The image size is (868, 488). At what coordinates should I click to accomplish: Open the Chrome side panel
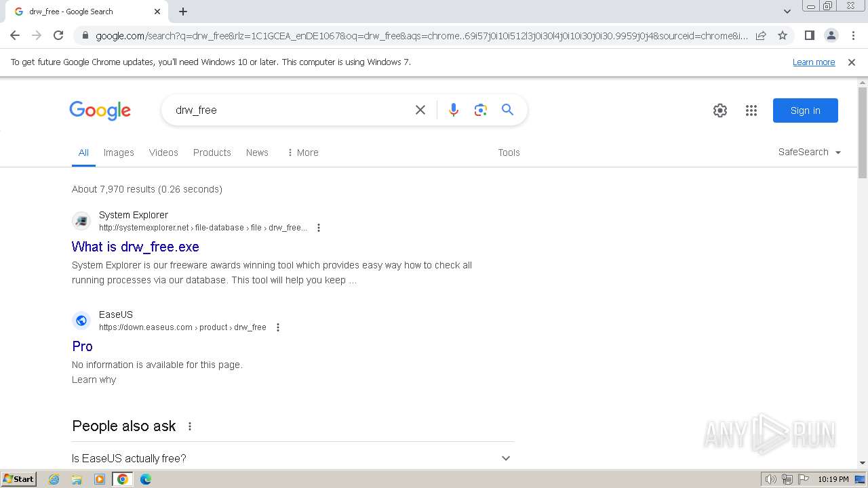point(809,35)
